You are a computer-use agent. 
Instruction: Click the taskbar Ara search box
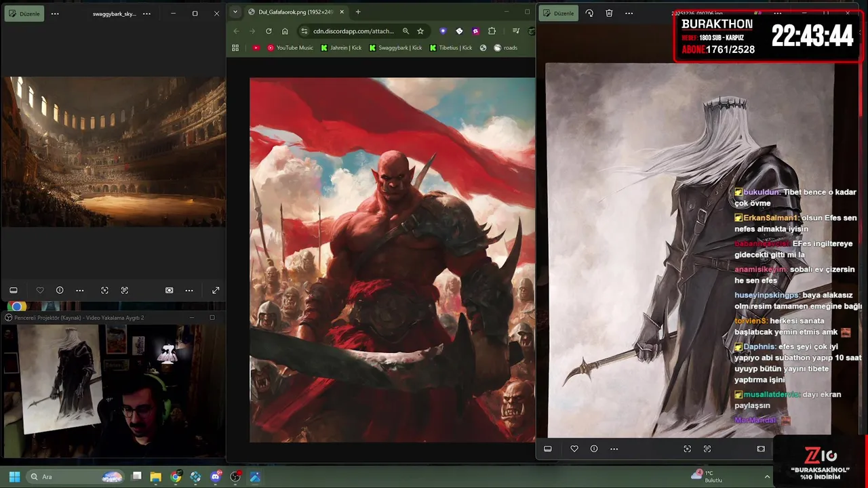point(76,476)
